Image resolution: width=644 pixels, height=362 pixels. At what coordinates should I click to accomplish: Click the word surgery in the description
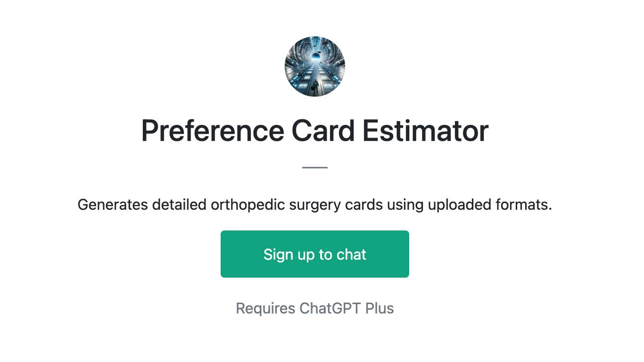(314, 206)
